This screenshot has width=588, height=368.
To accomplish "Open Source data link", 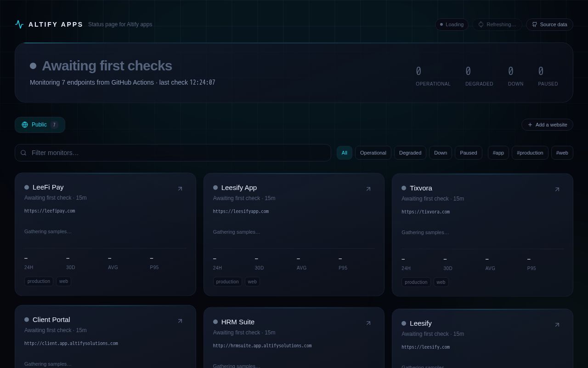I will pyautogui.click(x=549, y=24).
